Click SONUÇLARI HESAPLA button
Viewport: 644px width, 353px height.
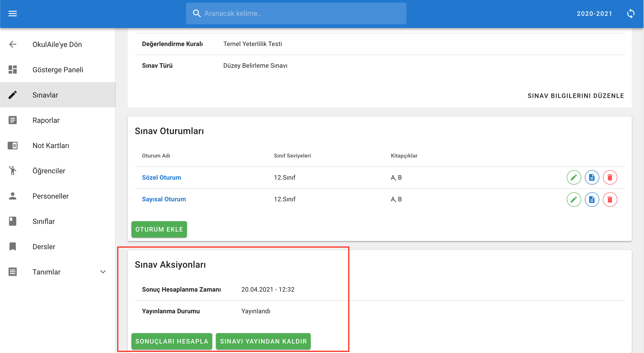tap(172, 341)
